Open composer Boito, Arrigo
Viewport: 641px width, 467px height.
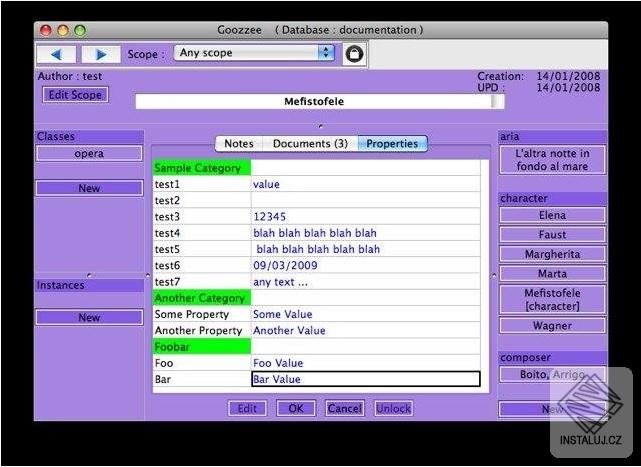[x=552, y=374]
